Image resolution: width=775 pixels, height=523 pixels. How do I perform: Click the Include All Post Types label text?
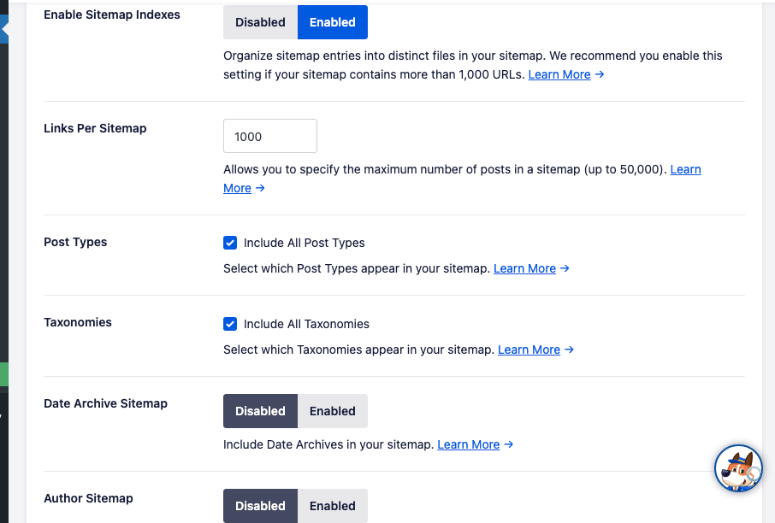[304, 243]
